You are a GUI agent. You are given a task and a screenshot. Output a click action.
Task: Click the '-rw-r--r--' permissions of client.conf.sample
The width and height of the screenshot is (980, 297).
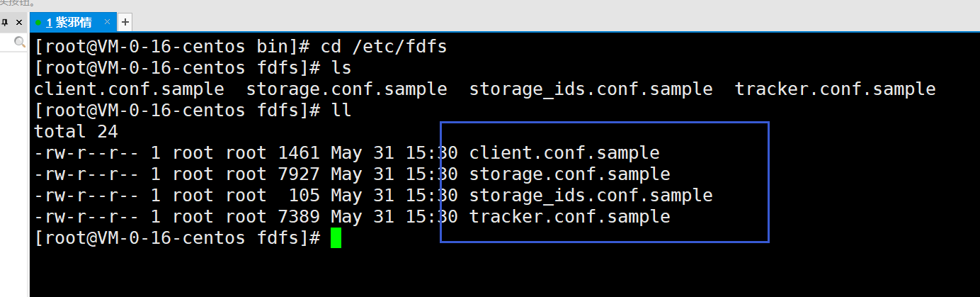pyautogui.click(x=86, y=152)
